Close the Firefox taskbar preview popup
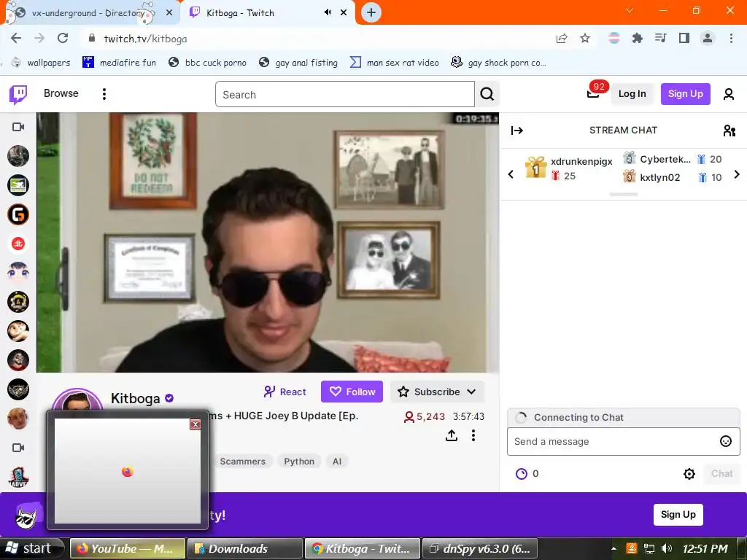 [x=195, y=424]
